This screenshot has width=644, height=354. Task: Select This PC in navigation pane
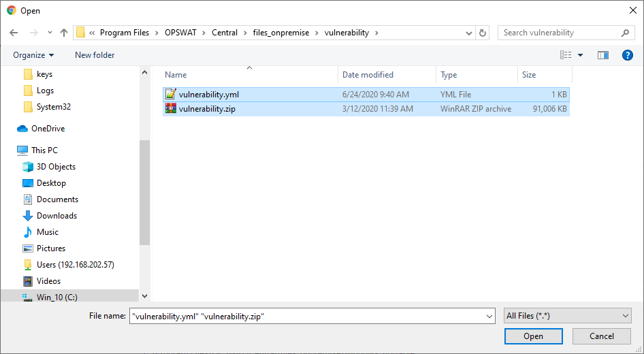pyautogui.click(x=44, y=150)
